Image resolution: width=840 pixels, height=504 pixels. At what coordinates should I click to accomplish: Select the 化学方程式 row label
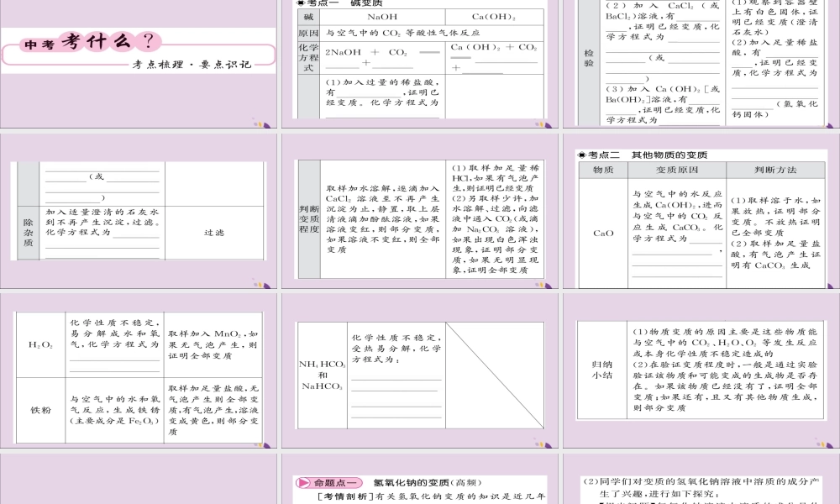click(x=308, y=57)
